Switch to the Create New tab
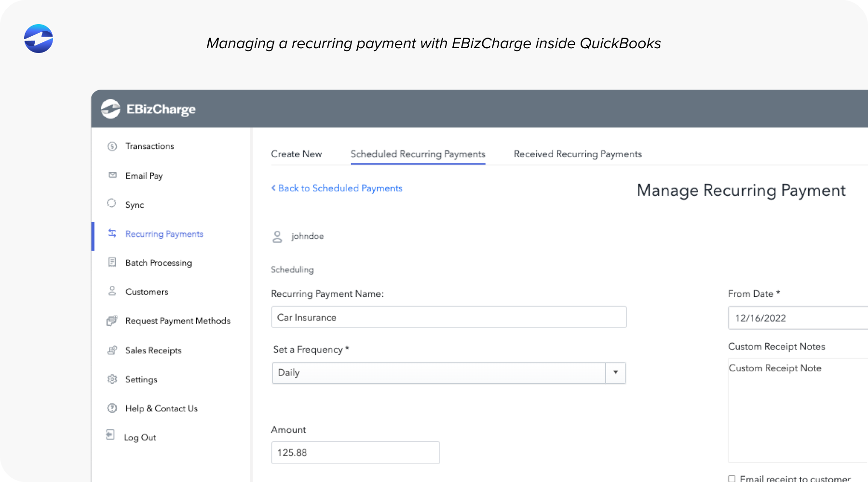 click(x=296, y=154)
